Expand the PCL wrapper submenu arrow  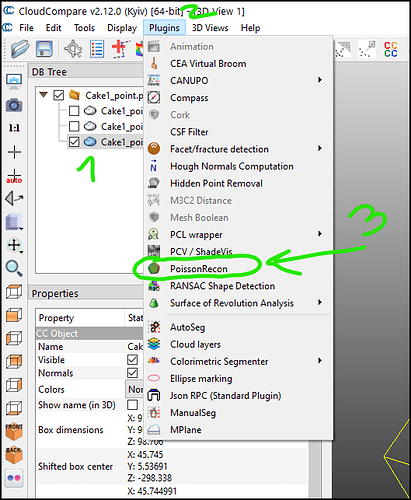pyautogui.click(x=320, y=234)
